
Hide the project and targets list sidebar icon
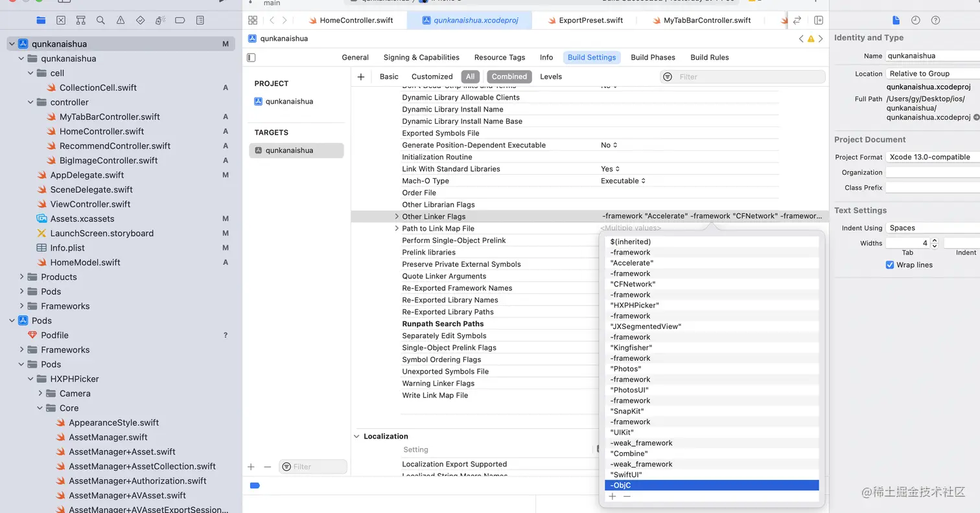(x=251, y=58)
